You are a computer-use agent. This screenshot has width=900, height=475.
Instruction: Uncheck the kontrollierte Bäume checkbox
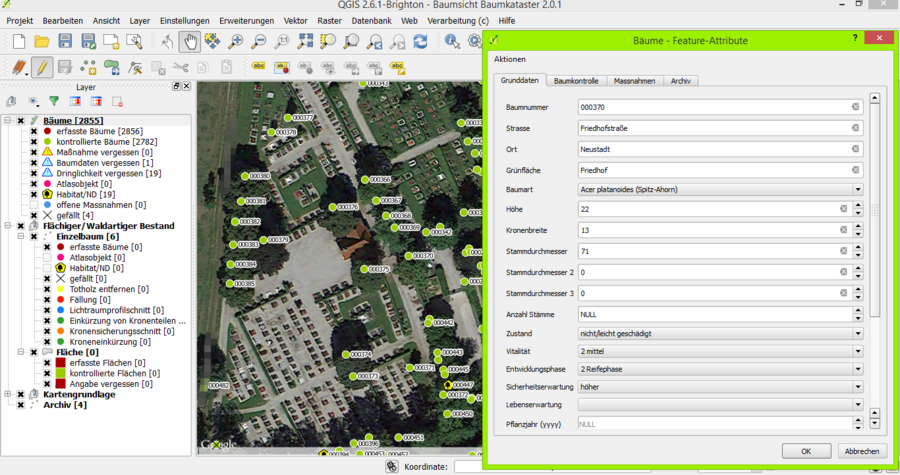click(x=33, y=142)
